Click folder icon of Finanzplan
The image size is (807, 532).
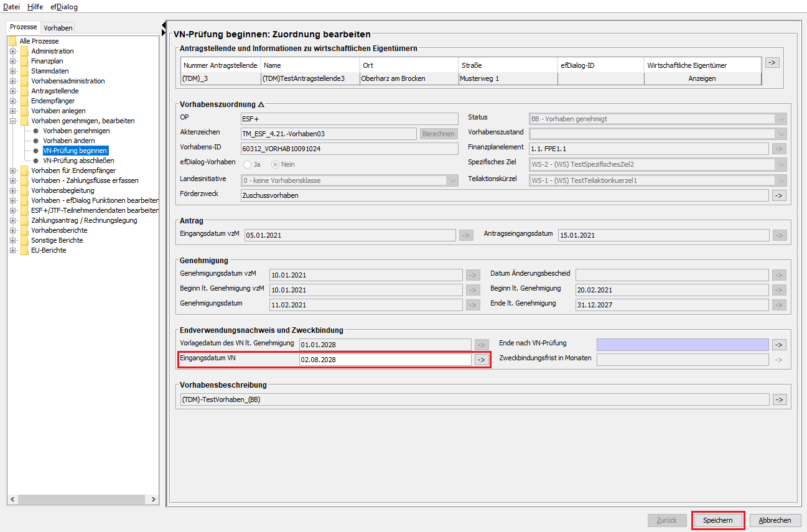pyautogui.click(x=24, y=61)
